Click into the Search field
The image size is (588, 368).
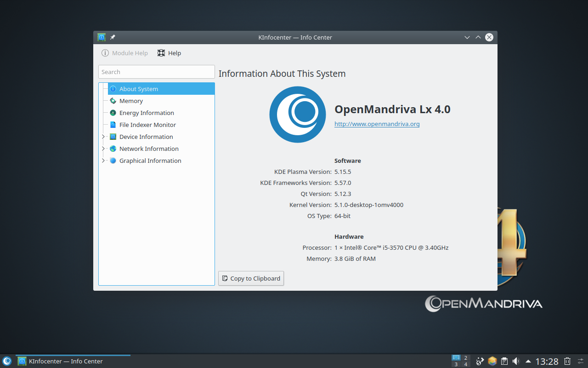coord(156,72)
